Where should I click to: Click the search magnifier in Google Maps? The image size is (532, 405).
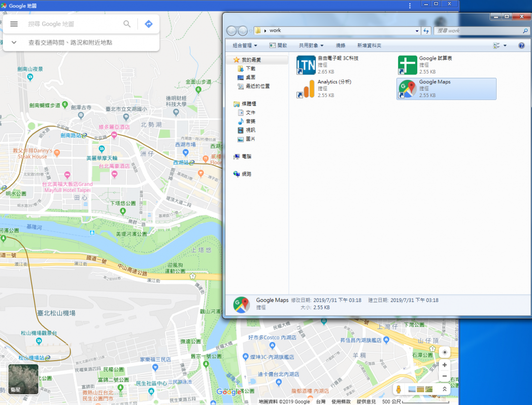click(127, 24)
